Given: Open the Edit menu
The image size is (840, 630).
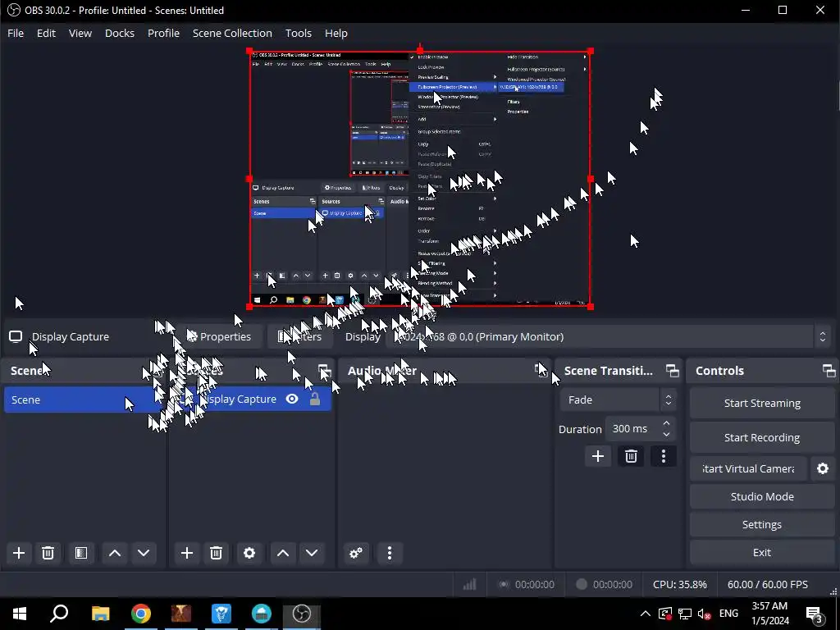Looking at the screenshot, I should 46,33.
